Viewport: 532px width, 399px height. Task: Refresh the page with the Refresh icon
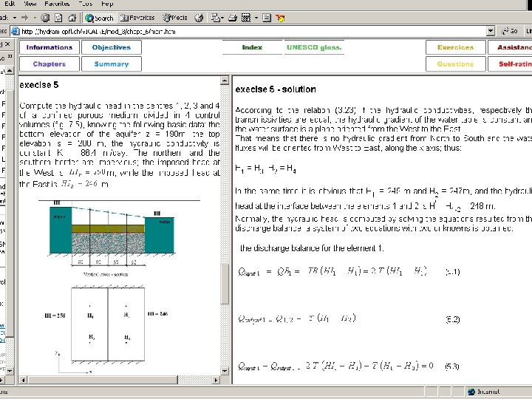pos(58,18)
